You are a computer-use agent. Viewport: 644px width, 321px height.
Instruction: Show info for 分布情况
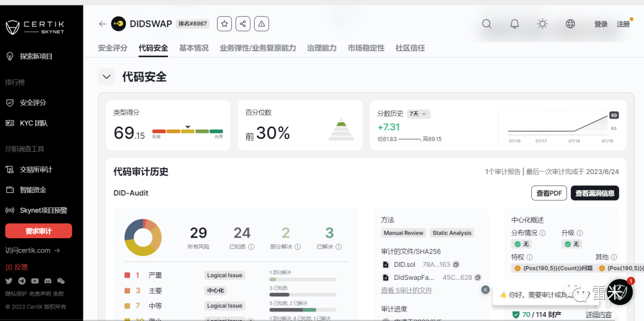[x=543, y=233]
